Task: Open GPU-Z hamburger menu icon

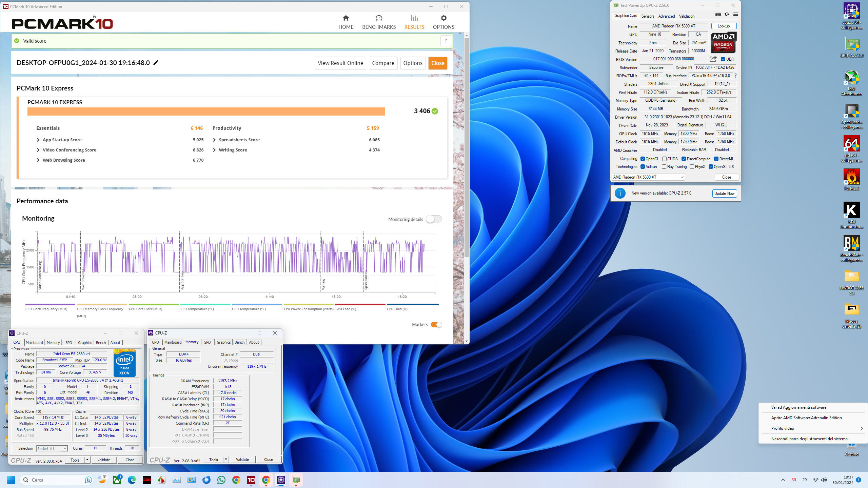Action: [x=735, y=14]
